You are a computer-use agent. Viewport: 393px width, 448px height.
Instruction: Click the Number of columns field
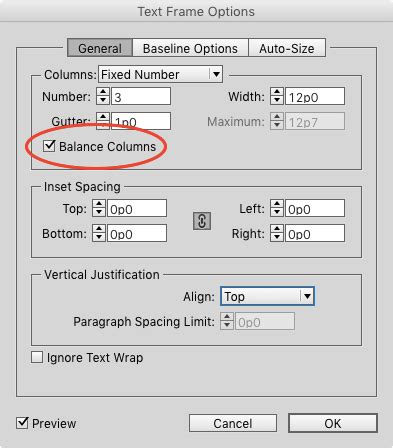tap(141, 96)
